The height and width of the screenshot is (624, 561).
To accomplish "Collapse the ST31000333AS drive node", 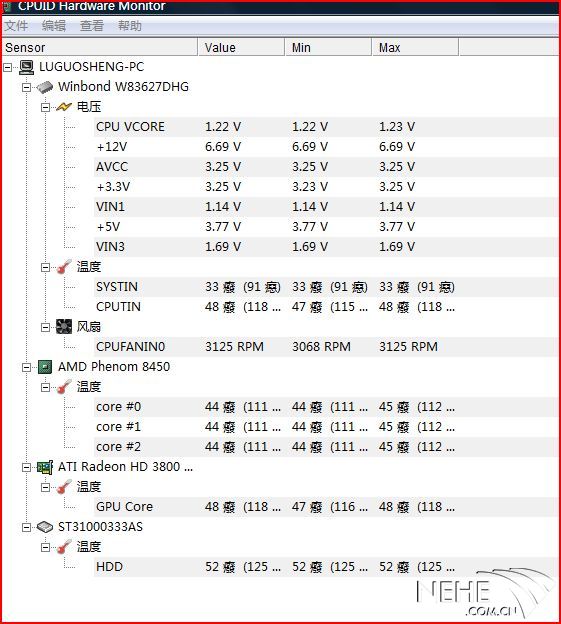I will [27, 527].
